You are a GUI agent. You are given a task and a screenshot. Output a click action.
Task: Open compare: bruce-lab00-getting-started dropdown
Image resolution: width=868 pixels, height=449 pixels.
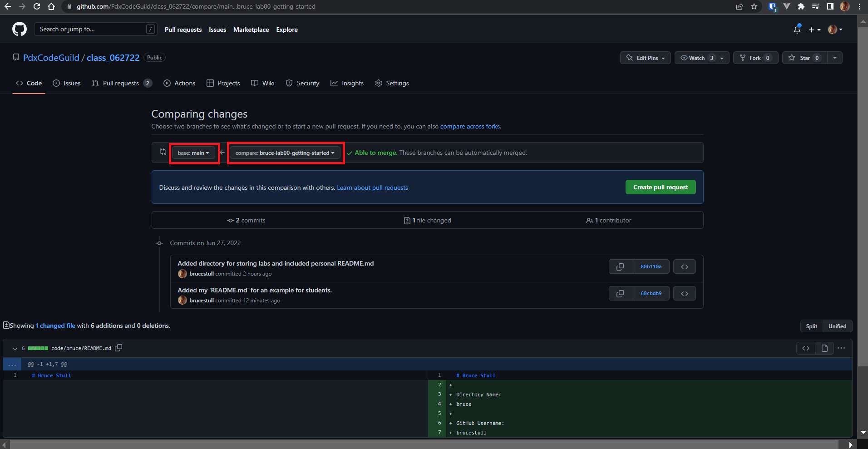(x=285, y=153)
